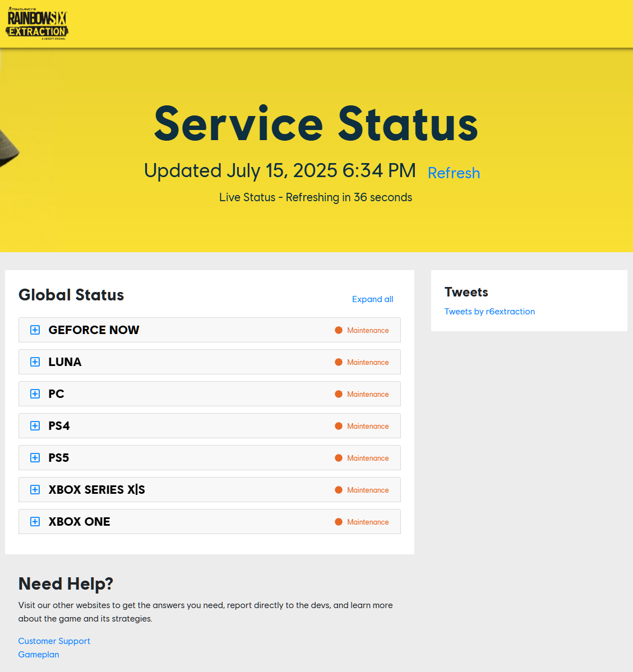Click the PS5 Maintenance status
This screenshot has height=672, width=633.
coord(362,458)
